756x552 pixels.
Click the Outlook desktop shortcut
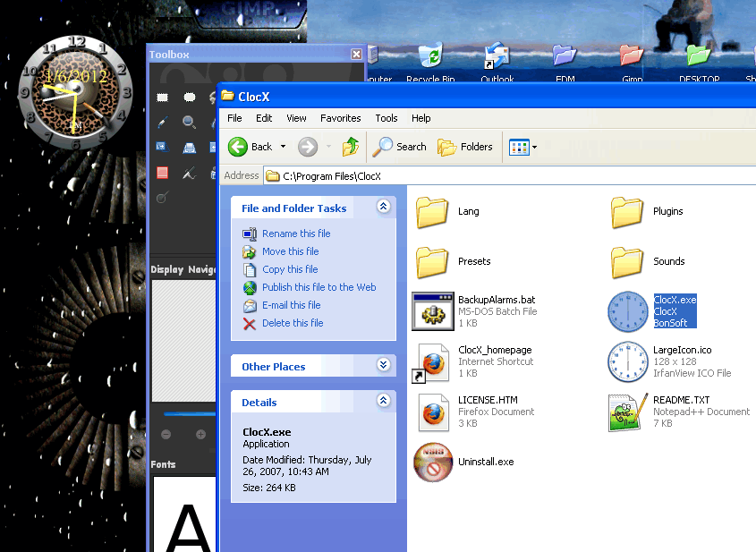coord(497,56)
